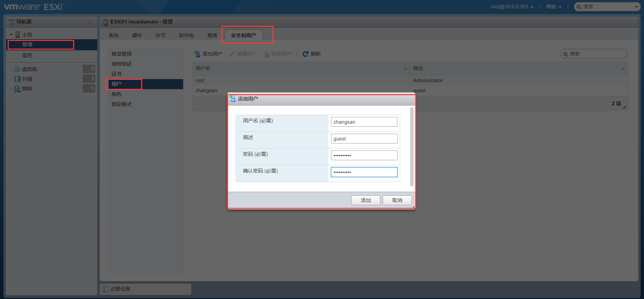644x299 pixels.
Task: Click the users list 搜索 field
Action: click(x=594, y=54)
